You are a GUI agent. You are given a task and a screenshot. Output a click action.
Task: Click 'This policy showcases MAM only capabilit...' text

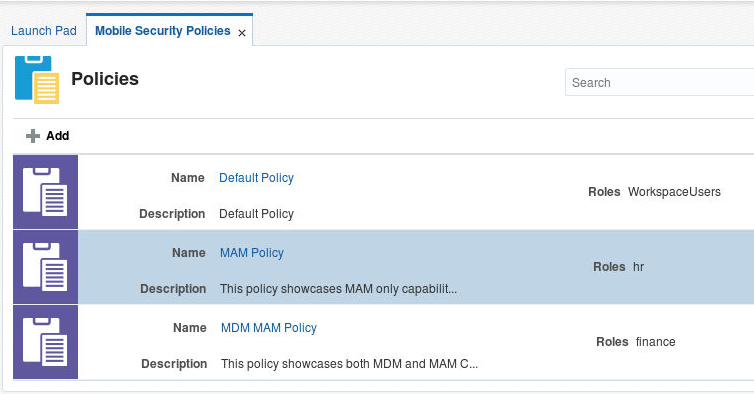(339, 289)
